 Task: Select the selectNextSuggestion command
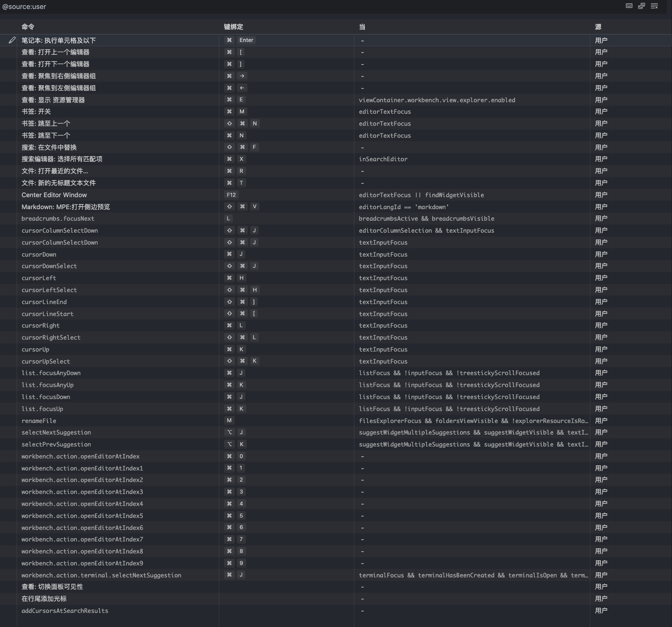[x=56, y=432]
